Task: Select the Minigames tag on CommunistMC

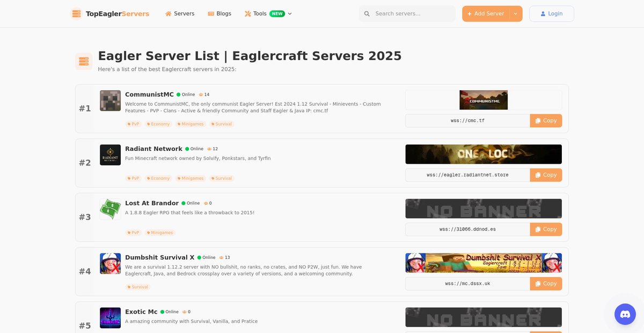Action: (191, 124)
